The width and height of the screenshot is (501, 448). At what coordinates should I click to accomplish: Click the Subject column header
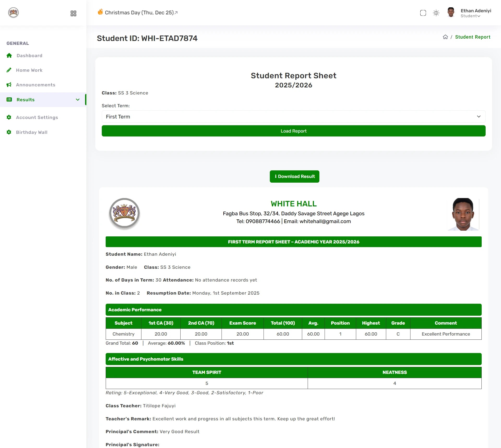pos(123,323)
